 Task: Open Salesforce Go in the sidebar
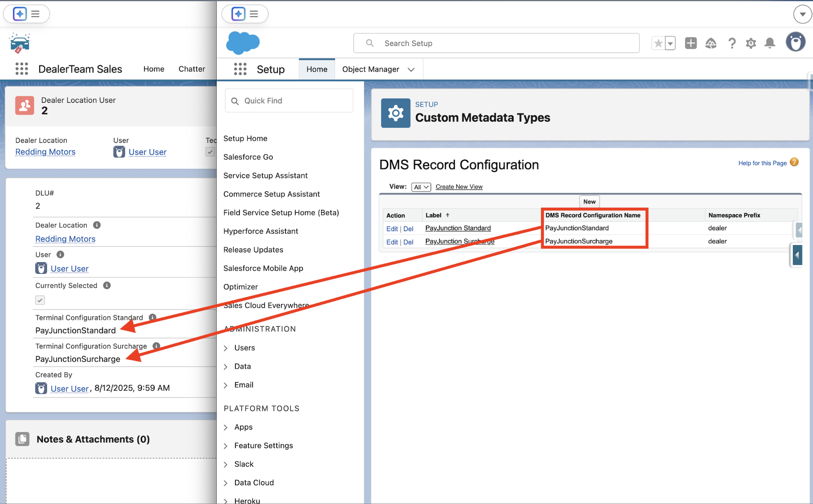pyautogui.click(x=248, y=157)
